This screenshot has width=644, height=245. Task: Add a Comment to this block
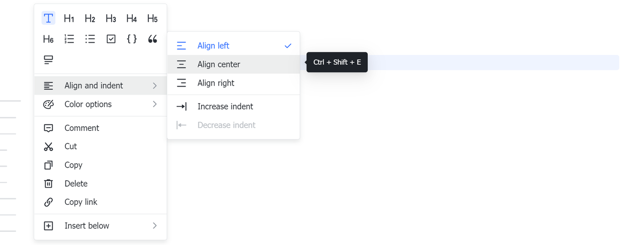pos(82,128)
